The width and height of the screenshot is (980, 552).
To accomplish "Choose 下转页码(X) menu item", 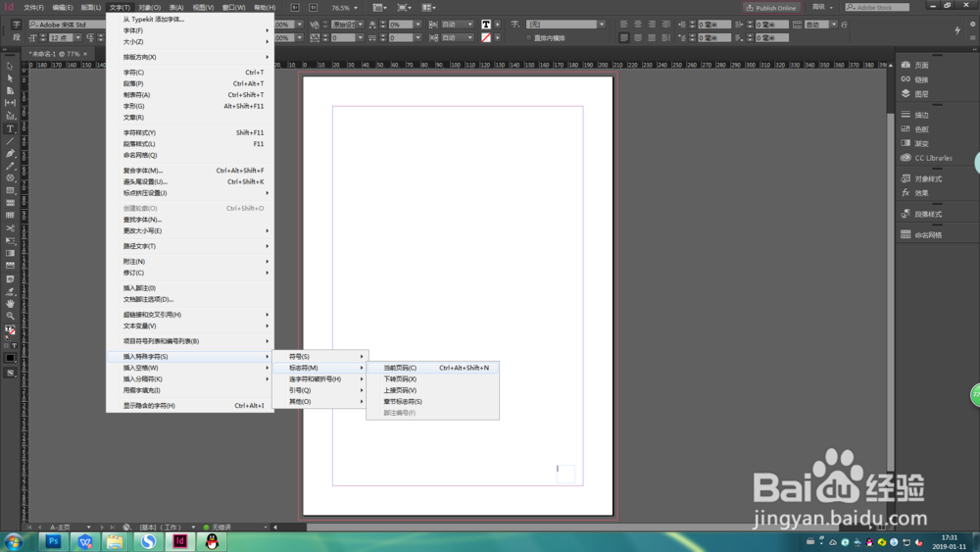I will (x=432, y=379).
